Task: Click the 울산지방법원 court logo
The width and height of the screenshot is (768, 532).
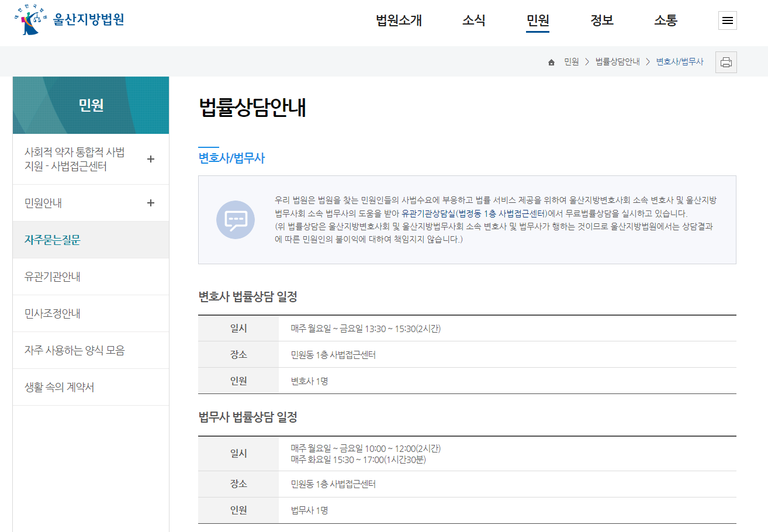Action: pos(69,19)
